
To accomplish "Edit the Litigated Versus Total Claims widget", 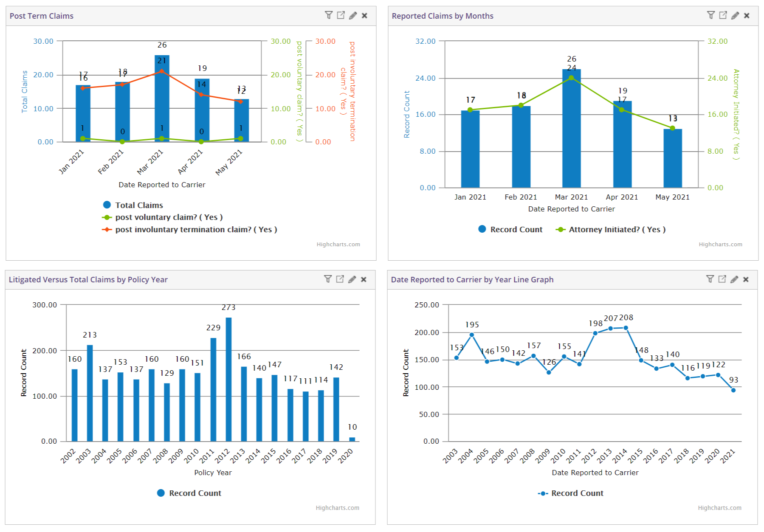I will (352, 279).
